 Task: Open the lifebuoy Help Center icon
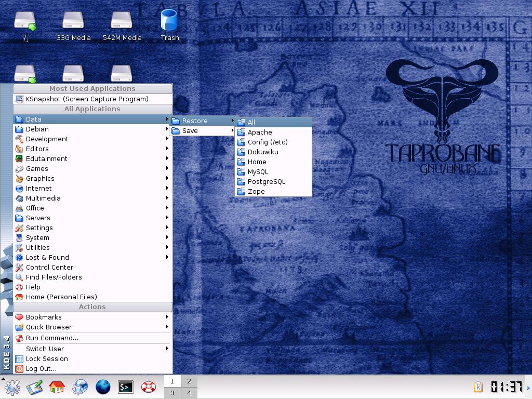pyautogui.click(x=148, y=387)
